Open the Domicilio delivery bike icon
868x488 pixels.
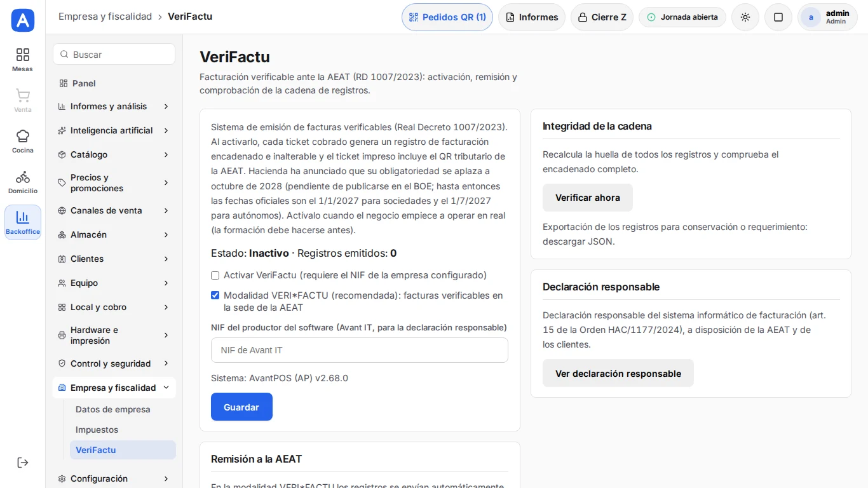(x=23, y=177)
